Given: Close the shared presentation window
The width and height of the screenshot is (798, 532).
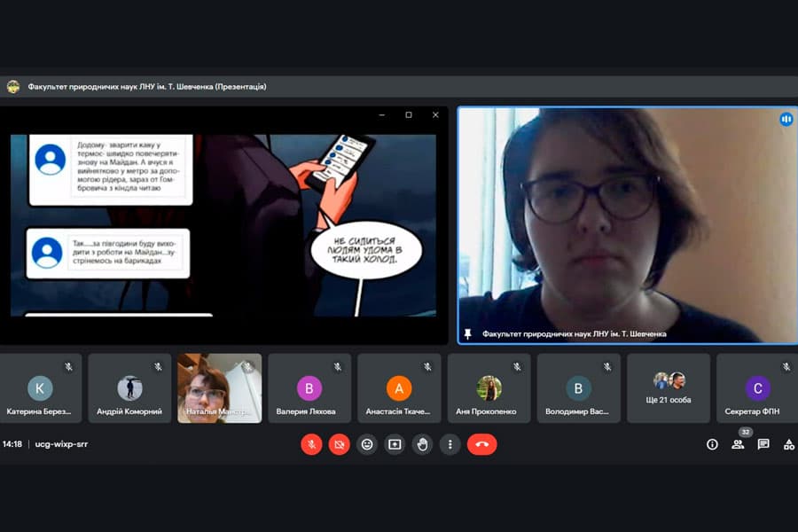Looking at the screenshot, I should point(435,115).
